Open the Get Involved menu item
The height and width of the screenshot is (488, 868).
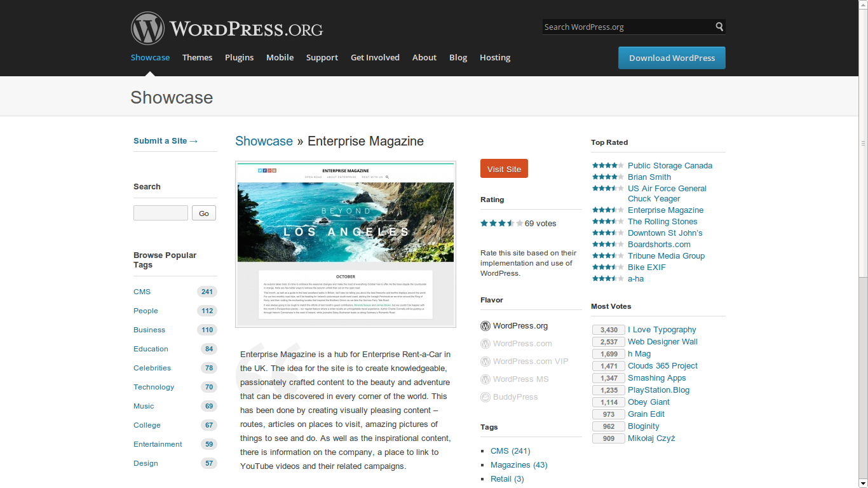pos(375,57)
